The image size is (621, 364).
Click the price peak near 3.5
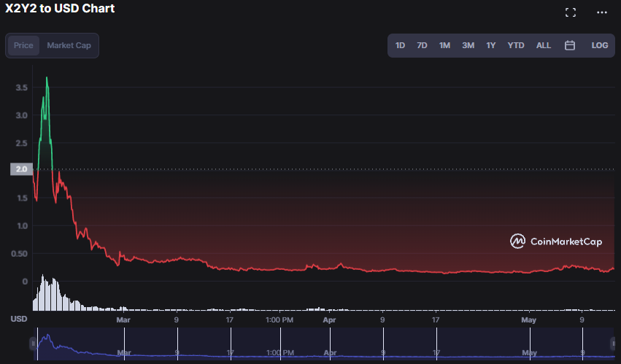coord(47,79)
